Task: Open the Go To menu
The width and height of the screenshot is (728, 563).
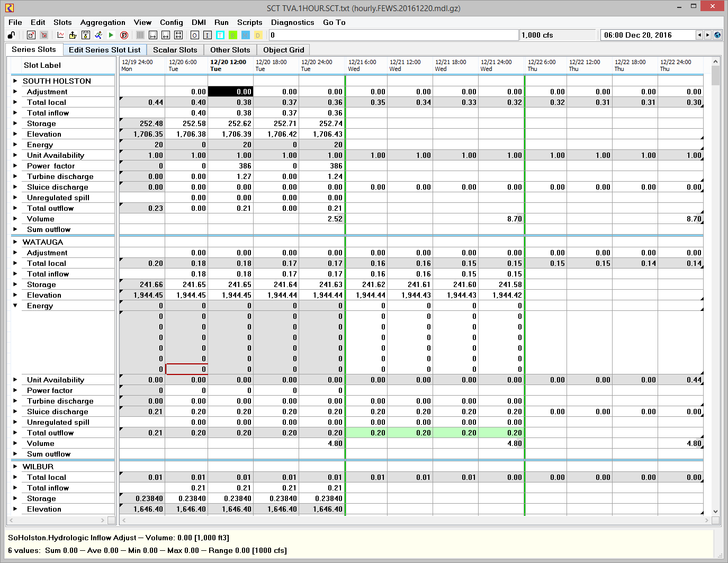Action: (x=334, y=22)
